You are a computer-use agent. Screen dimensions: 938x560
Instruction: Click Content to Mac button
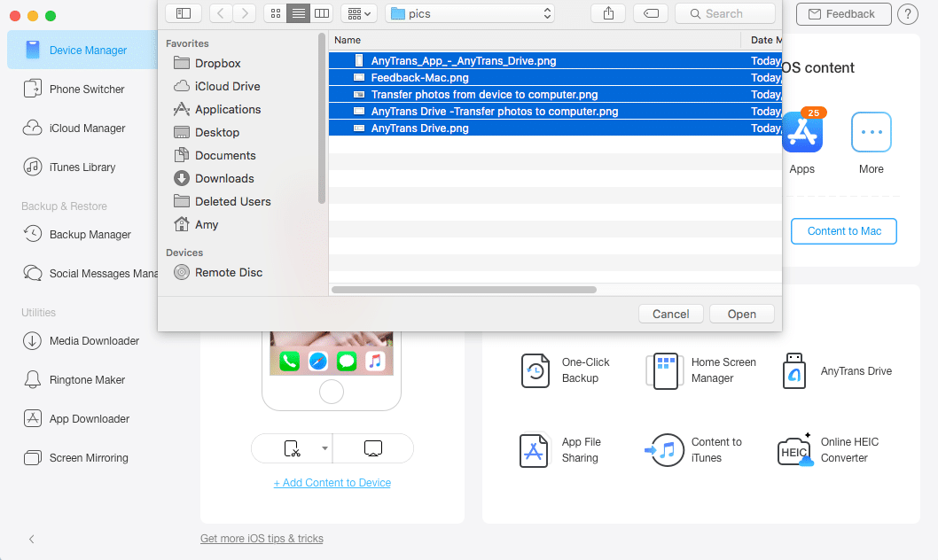click(x=843, y=231)
